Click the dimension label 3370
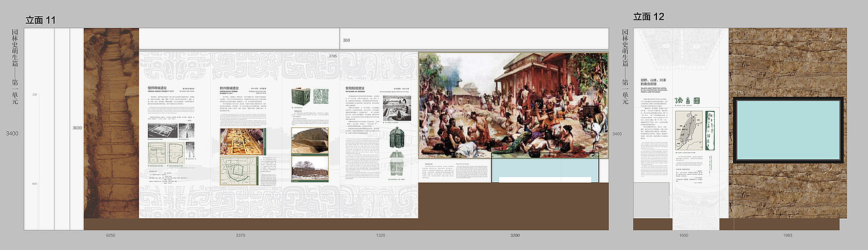 [x=240, y=235]
